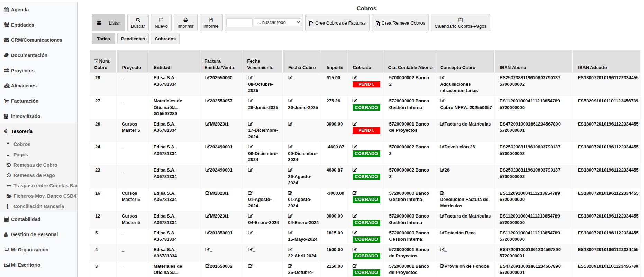Click edit icon for Adquisiciones intracomunitarias concept
Screen dimensions: 644x277
(442, 78)
